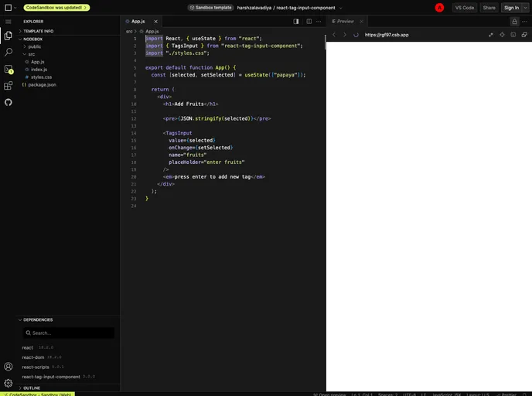532x396 pixels.
Task: Open the Search panel in activity bar
Action: [x=9, y=52]
